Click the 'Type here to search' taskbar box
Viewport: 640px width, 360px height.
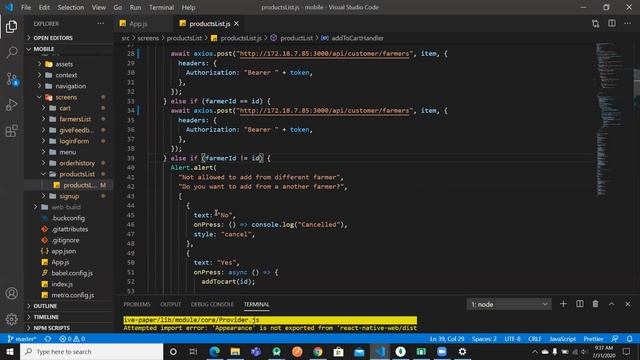pos(91,351)
